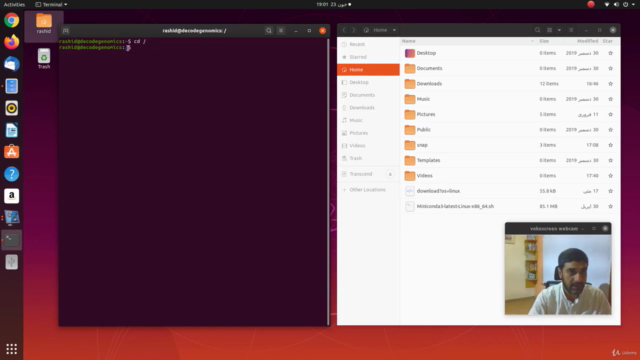Go back in the Files window
This screenshot has height=360, width=640.
pyautogui.click(x=344, y=30)
